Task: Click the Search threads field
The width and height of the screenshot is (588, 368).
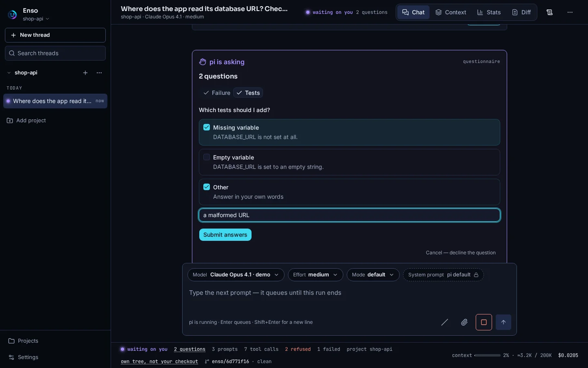Action: 55,53
